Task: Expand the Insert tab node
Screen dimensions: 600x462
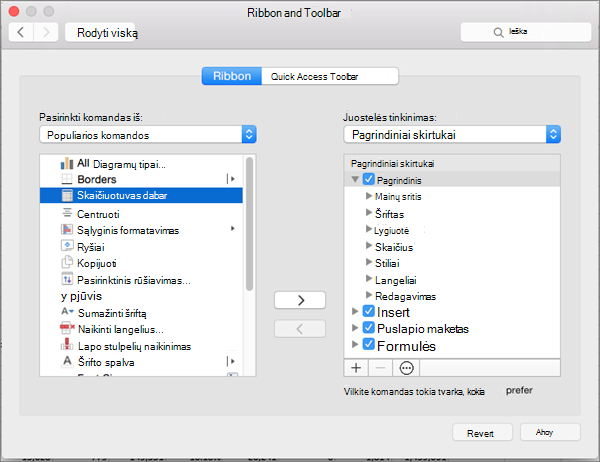Action: 355,311
